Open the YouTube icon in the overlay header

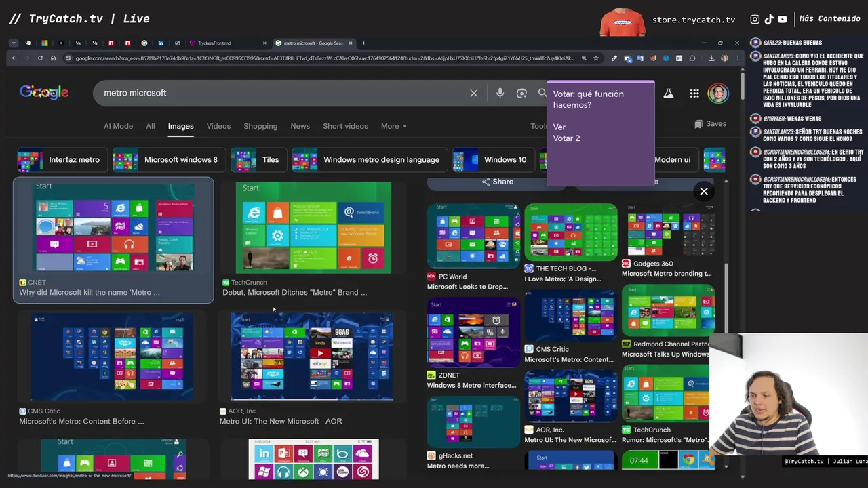click(783, 20)
